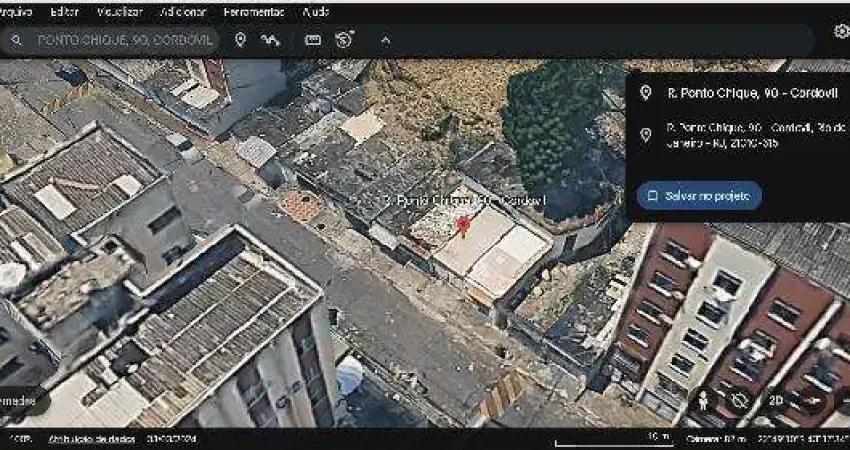Toggle the 2D view mode button

pos(776,401)
